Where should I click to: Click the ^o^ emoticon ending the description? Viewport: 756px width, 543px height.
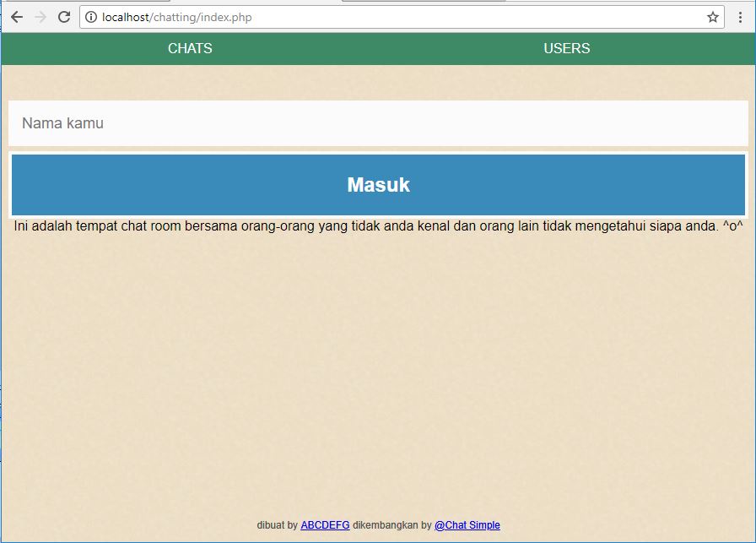(732, 226)
